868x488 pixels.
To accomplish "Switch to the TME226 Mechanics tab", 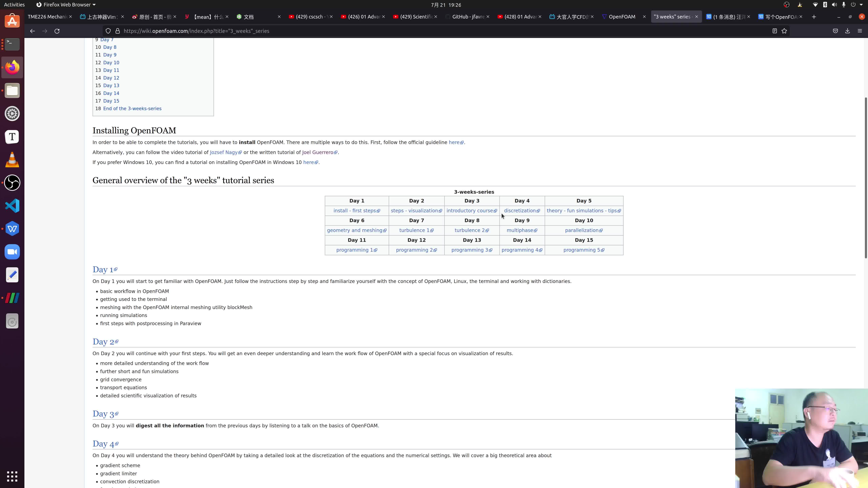I will (50, 17).
